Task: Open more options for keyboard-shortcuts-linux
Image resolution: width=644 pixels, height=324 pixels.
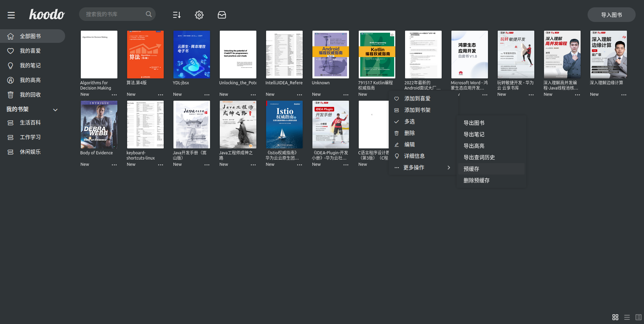Action: click(x=161, y=165)
